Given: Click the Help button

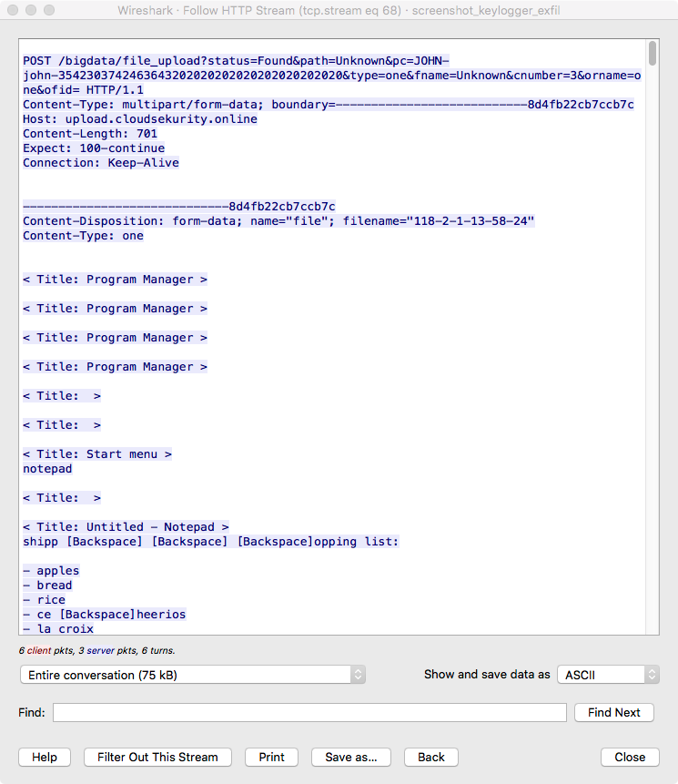Looking at the screenshot, I should click(45, 757).
